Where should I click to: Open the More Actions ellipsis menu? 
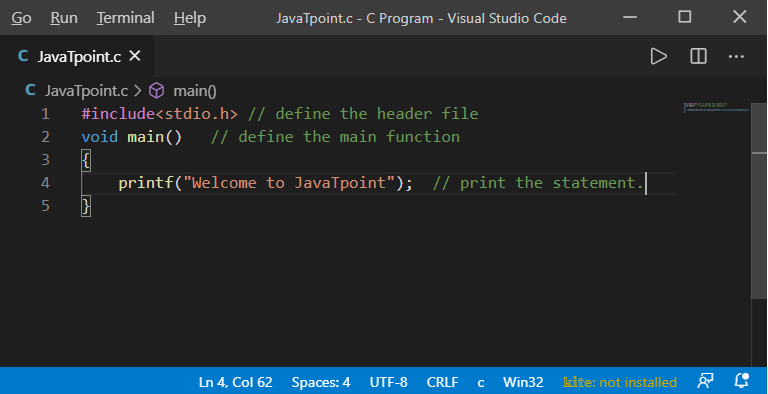click(x=736, y=56)
